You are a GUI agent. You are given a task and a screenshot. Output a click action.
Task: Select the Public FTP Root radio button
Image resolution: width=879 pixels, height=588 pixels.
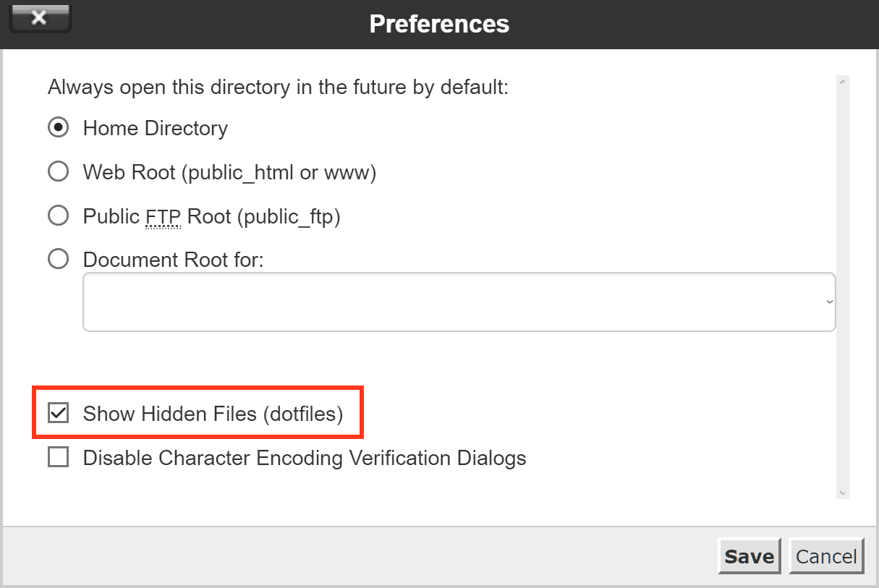pos(58,216)
